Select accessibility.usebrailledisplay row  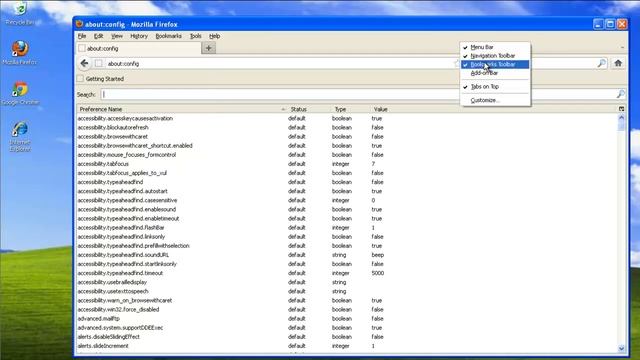347,282
